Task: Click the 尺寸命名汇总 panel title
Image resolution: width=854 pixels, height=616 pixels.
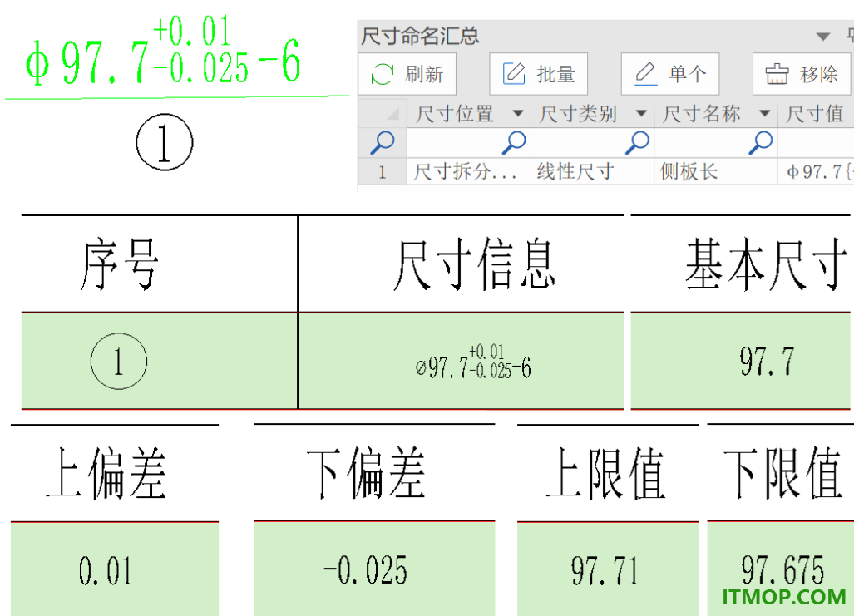Action: [x=420, y=36]
